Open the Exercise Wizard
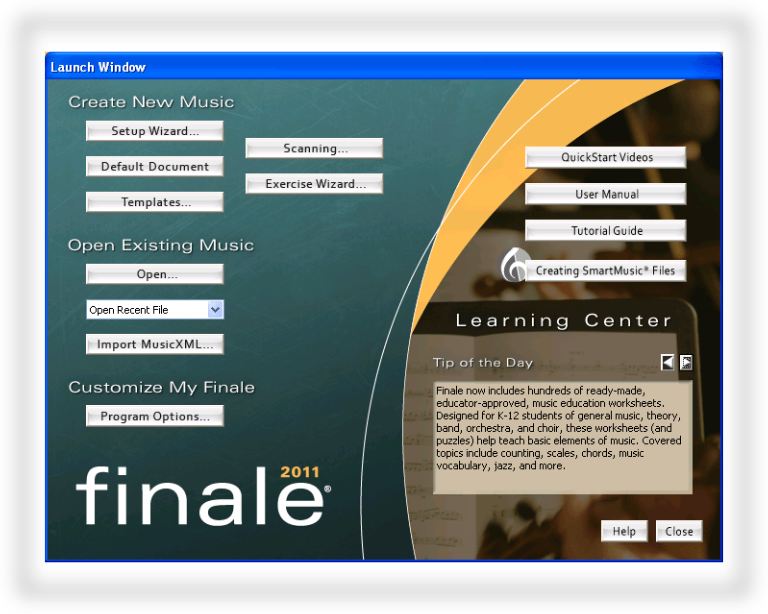The width and height of the screenshot is (768, 614). tap(314, 184)
